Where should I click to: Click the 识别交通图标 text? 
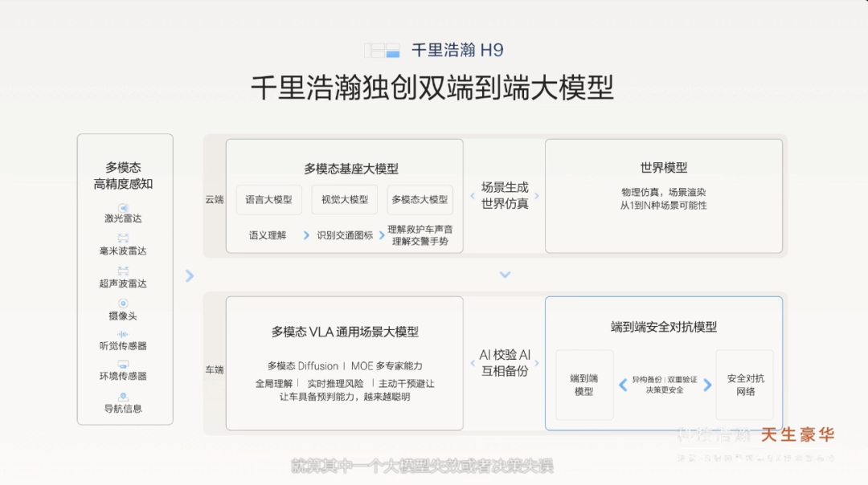pyautogui.click(x=345, y=235)
